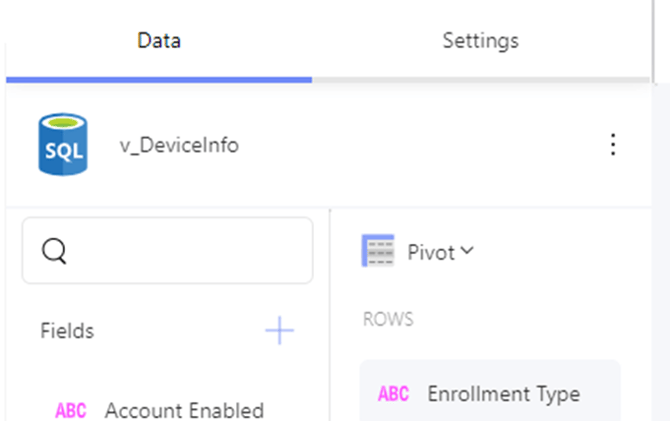Click the SQL database icon

63,144
